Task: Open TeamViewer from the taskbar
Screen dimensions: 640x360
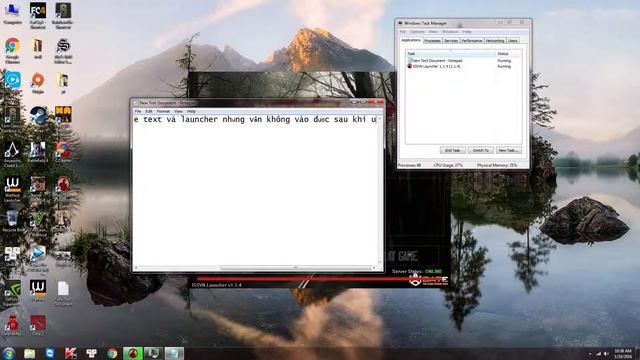Action: 50,353
